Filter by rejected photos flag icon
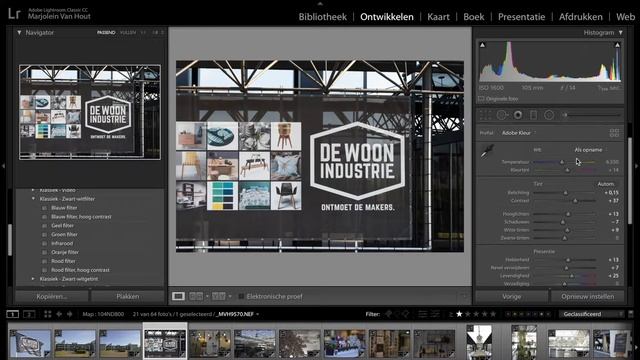640x360 pixels. coord(406,314)
